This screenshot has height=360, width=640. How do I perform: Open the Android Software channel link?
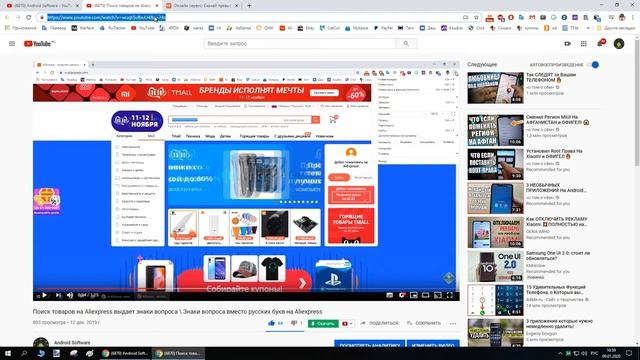[72, 343]
